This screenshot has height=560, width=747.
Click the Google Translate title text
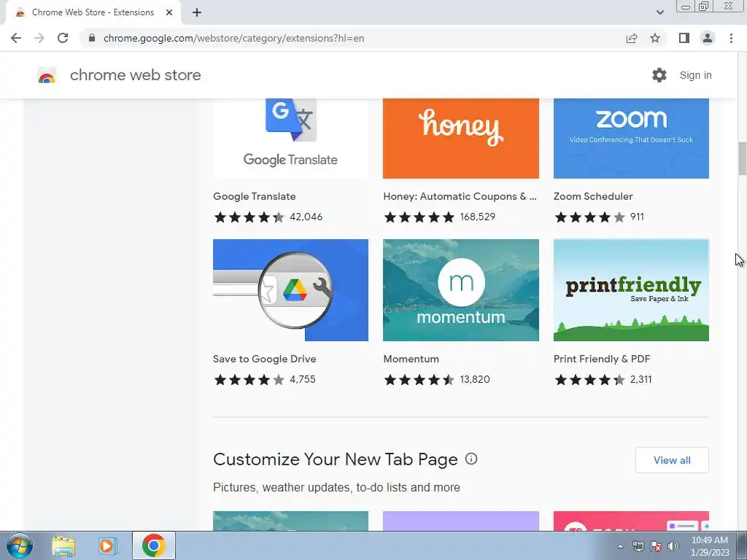(x=255, y=196)
